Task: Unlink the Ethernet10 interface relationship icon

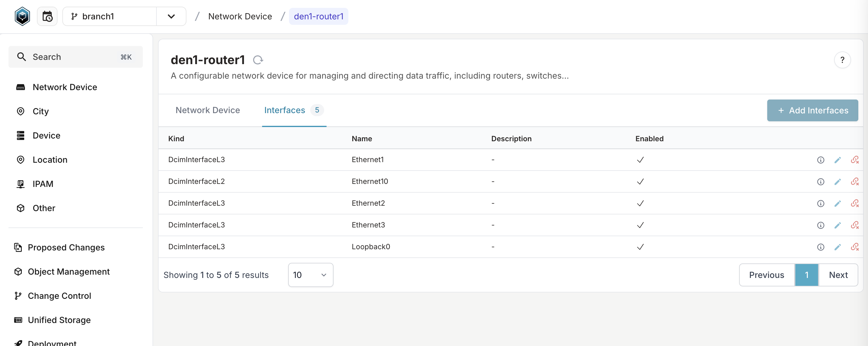Action: [854, 182]
